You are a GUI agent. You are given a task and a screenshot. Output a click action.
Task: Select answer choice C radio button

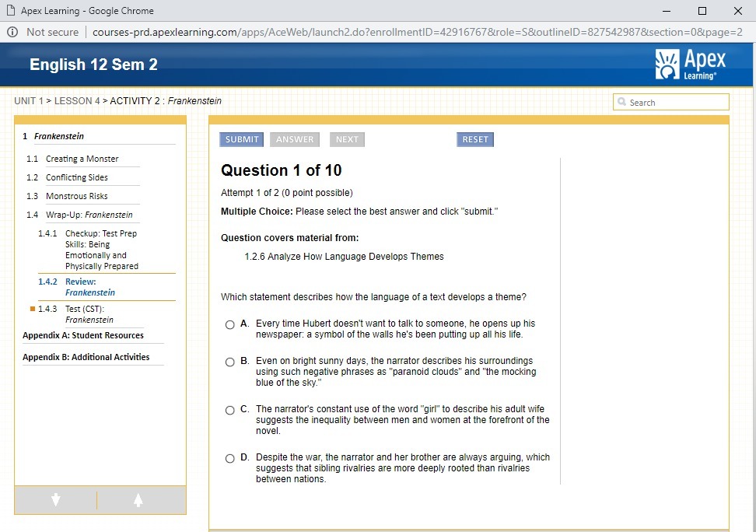[x=230, y=410]
